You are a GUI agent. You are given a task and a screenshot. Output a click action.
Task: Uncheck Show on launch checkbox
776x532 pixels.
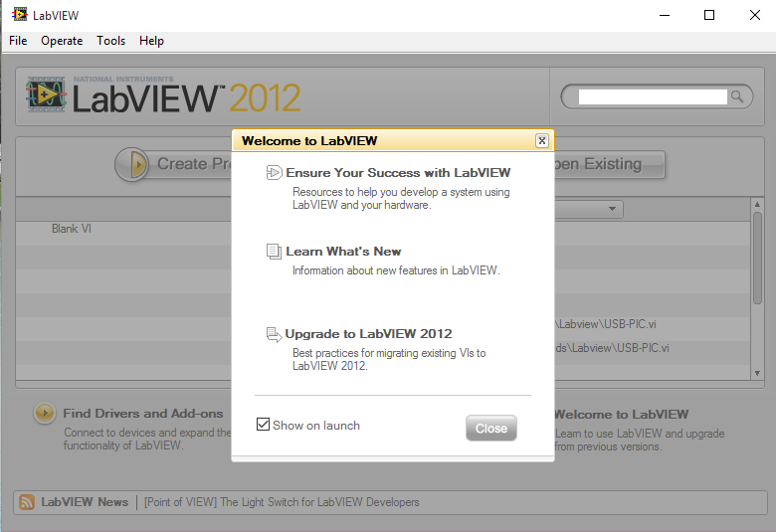click(x=263, y=425)
